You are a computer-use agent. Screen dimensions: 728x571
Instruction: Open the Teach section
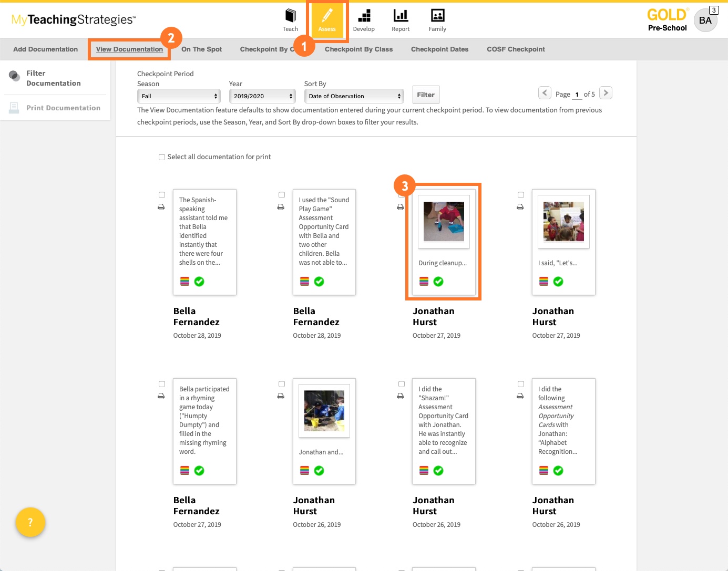click(290, 19)
